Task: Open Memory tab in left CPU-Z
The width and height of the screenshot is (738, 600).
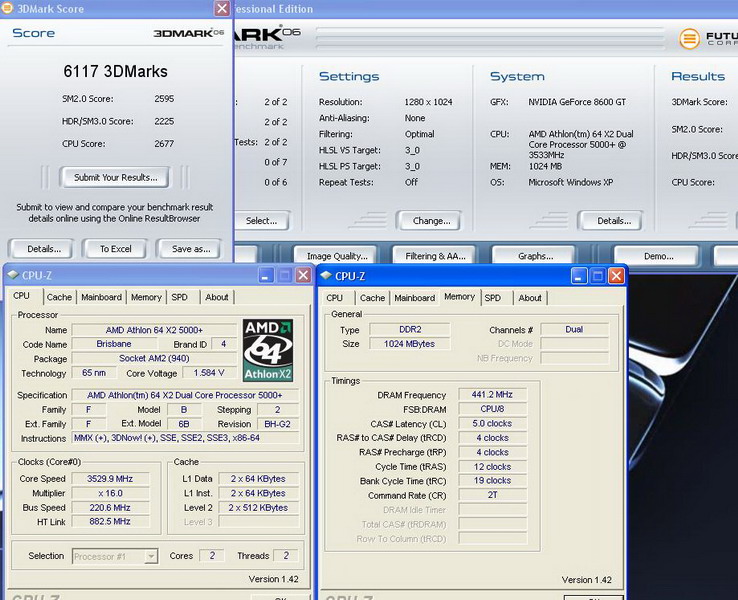Action: pos(146,297)
